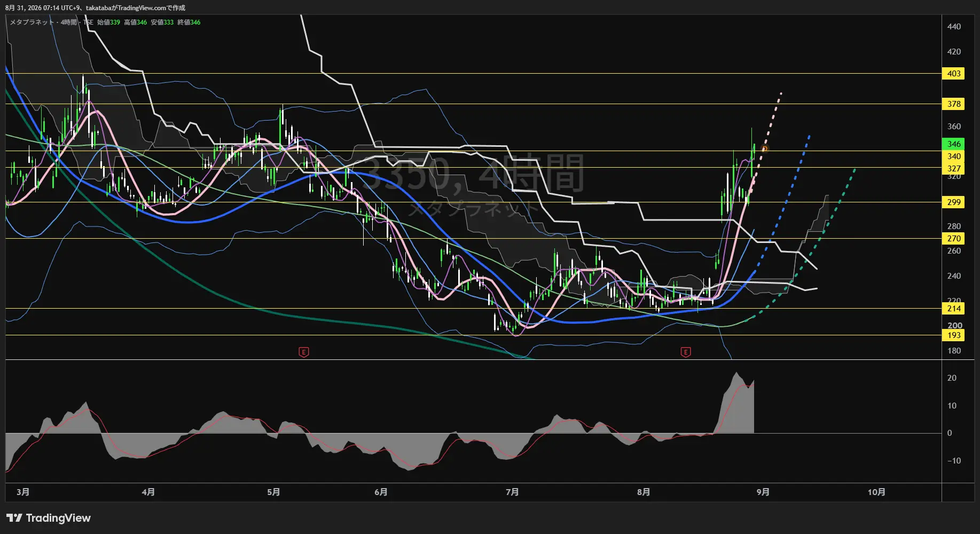The height and width of the screenshot is (534, 980).
Task: Select the 214 yellow price level label
Action: click(954, 309)
